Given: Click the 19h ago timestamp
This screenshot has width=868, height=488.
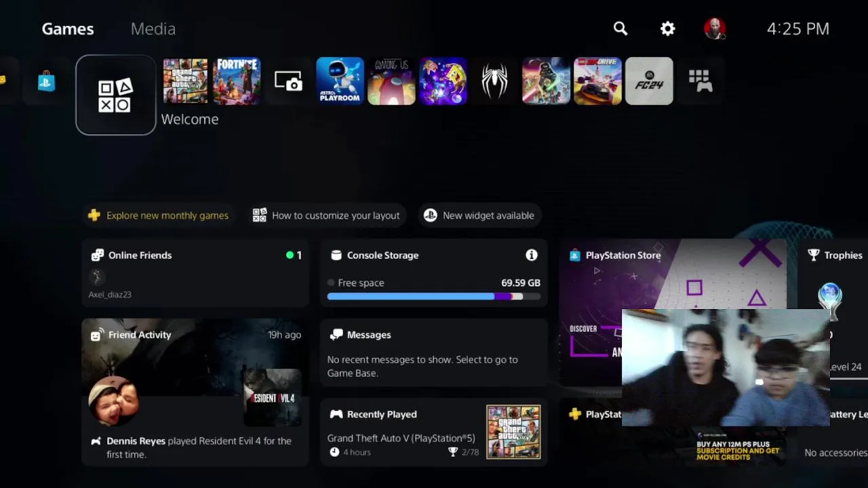Looking at the screenshot, I should pyautogui.click(x=284, y=334).
